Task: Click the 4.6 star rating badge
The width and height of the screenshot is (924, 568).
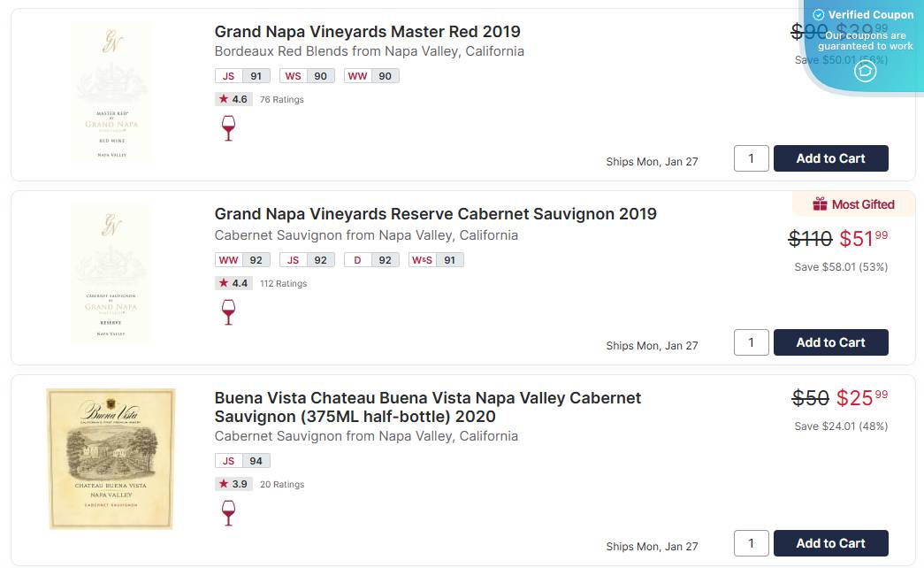Action: point(233,99)
